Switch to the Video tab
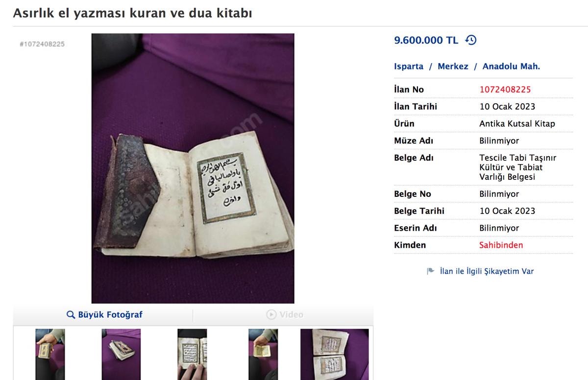This screenshot has height=380, width=588. [x=284, y=314]
